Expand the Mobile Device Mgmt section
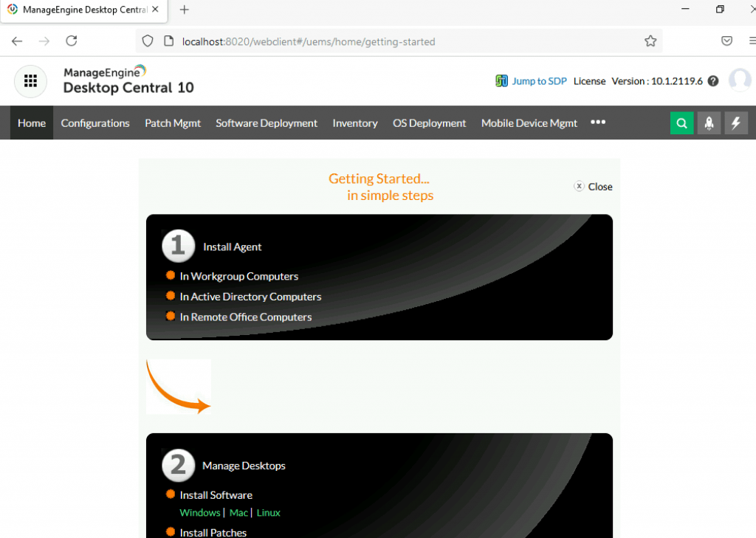Viewport: 756px width, 538px height. point(529,123)
